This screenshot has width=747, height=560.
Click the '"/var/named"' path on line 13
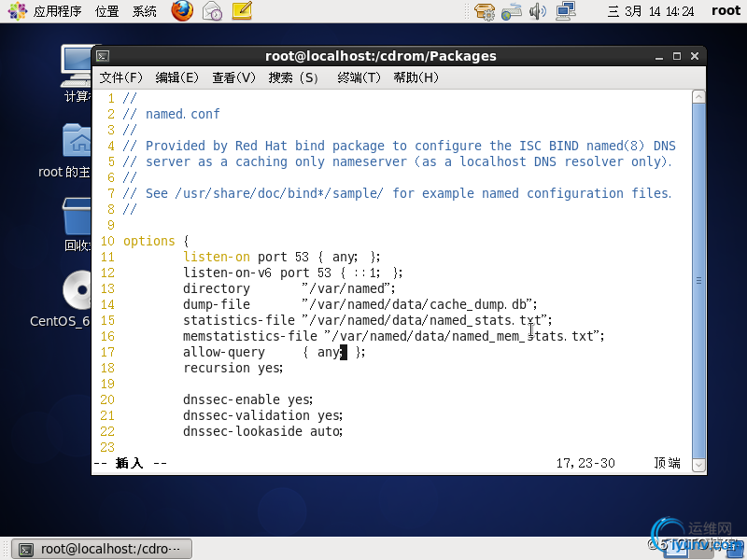pos(348,288)
